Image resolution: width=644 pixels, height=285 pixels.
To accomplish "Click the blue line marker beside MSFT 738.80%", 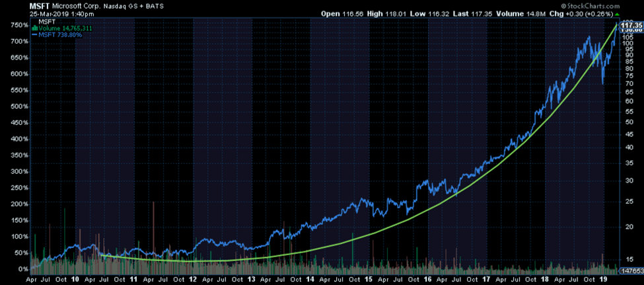I will pyautogui.click(x=34, y=35).
